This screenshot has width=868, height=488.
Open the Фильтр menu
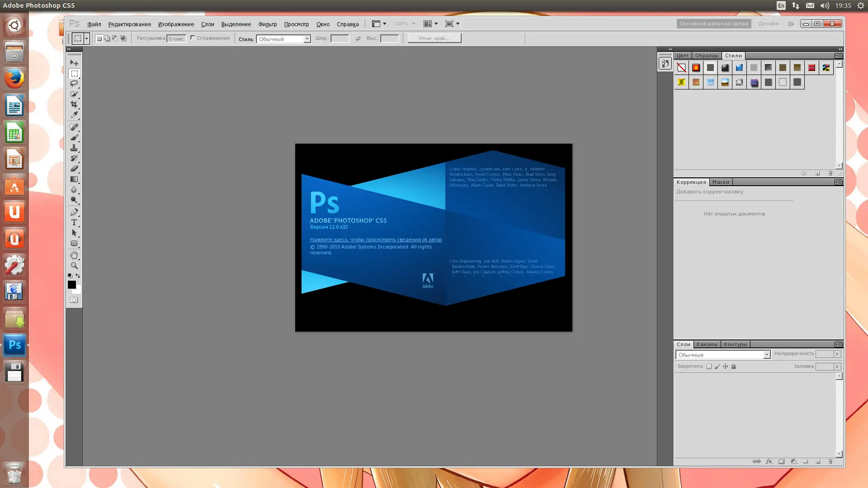point(267,24)
